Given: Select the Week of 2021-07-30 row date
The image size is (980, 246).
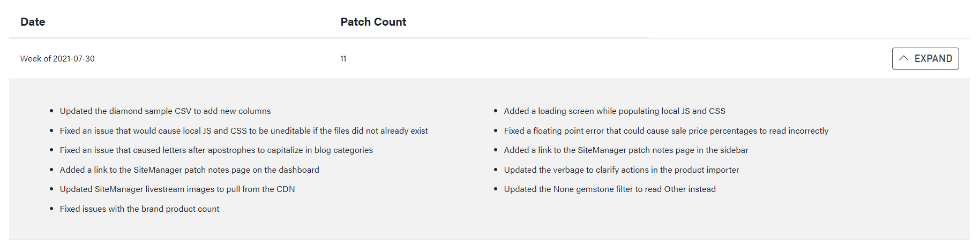Looking at the screenshot, I should point(57,59).
